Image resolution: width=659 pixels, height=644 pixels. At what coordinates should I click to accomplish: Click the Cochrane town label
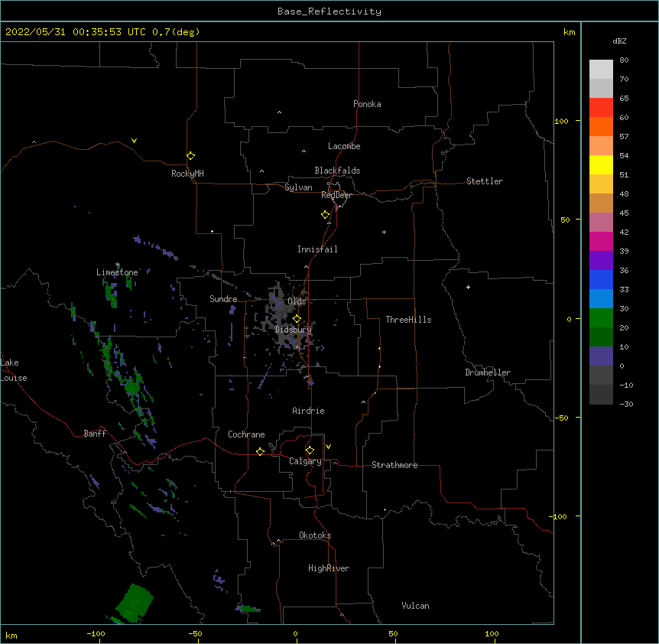click(x=246, y=434)
